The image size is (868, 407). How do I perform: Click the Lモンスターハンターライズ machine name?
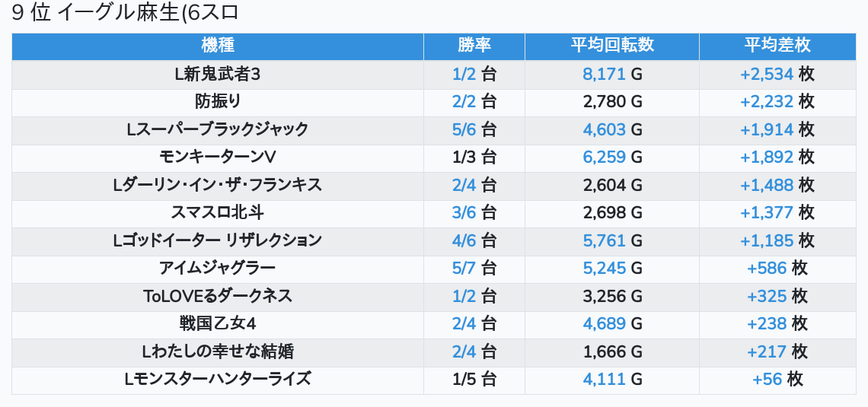[218, 379]
